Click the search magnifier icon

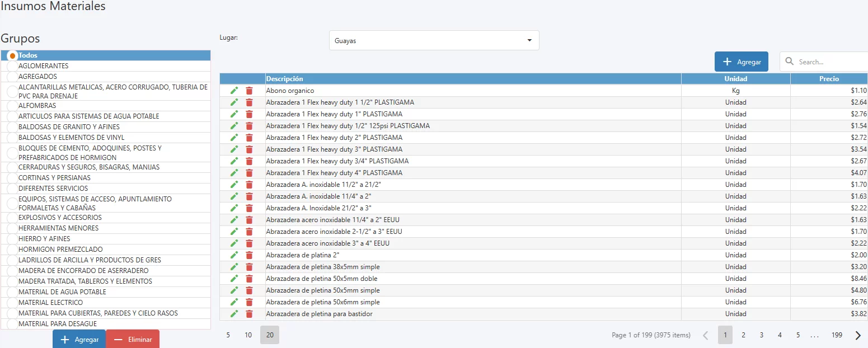click(x=790, y=62)
